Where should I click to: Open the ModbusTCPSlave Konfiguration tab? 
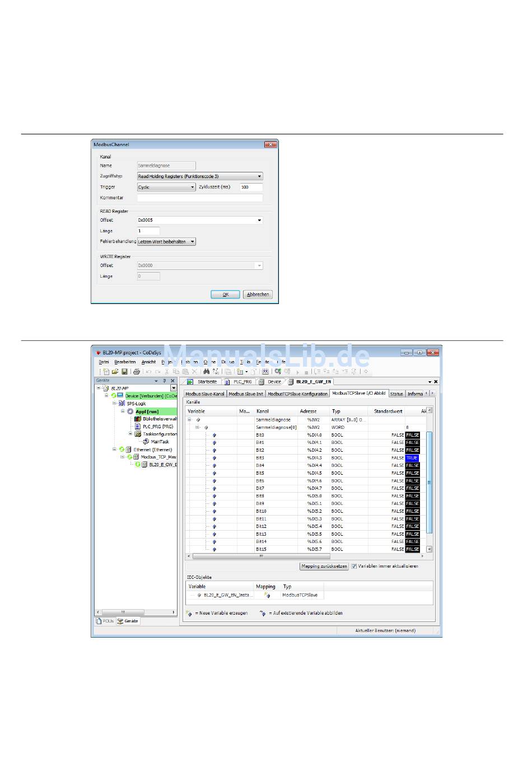click(297, 394)
